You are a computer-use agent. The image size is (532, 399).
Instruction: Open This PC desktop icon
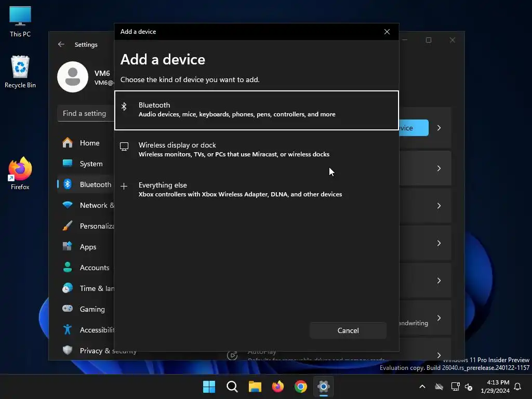pyautogui.click(x=20, y=21)
